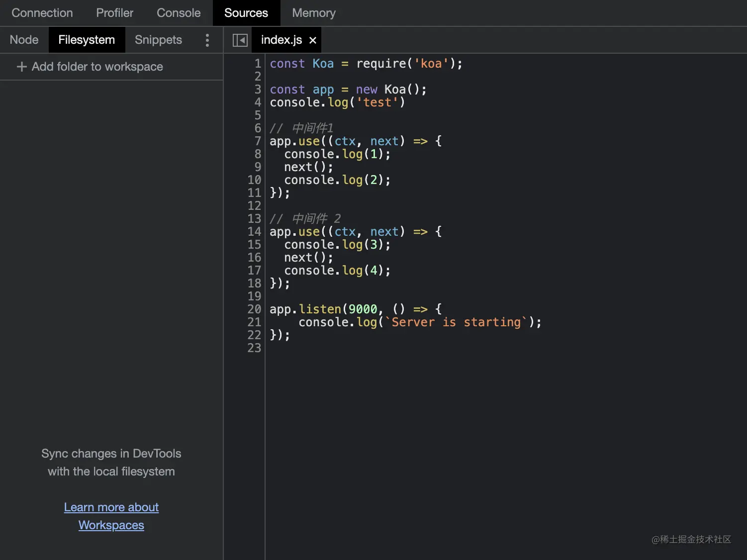Viewport: 747px width, 560px height.
Task: Open the Connection tab
Action: point(42,13)
